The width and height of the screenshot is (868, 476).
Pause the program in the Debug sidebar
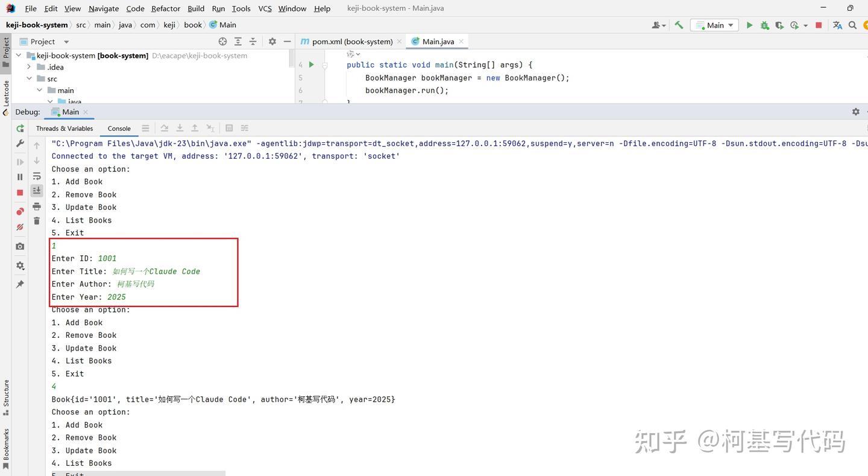(20, 177)
